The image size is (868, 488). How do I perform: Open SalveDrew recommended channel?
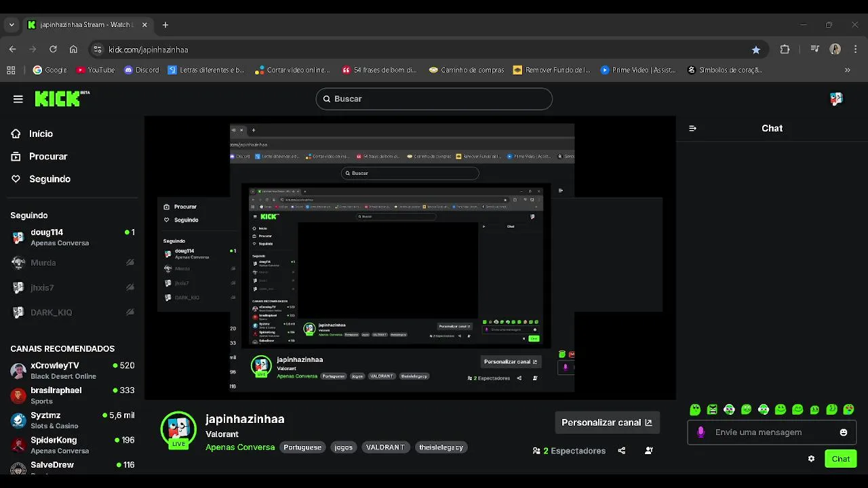[x=73, y=468]
